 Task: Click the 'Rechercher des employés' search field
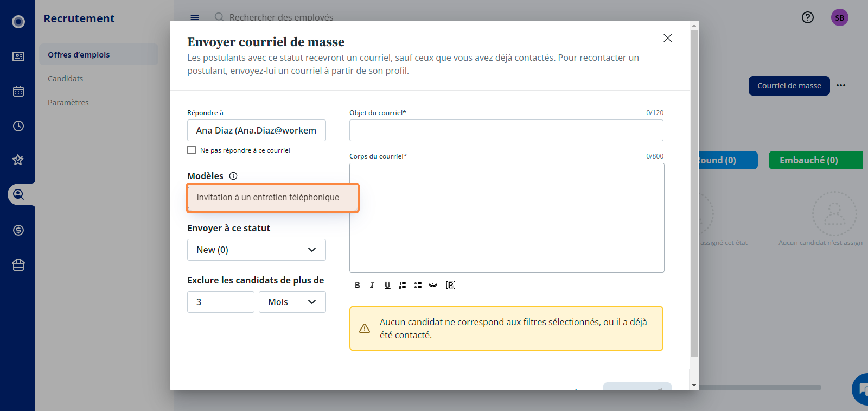[x=281, y=17]
